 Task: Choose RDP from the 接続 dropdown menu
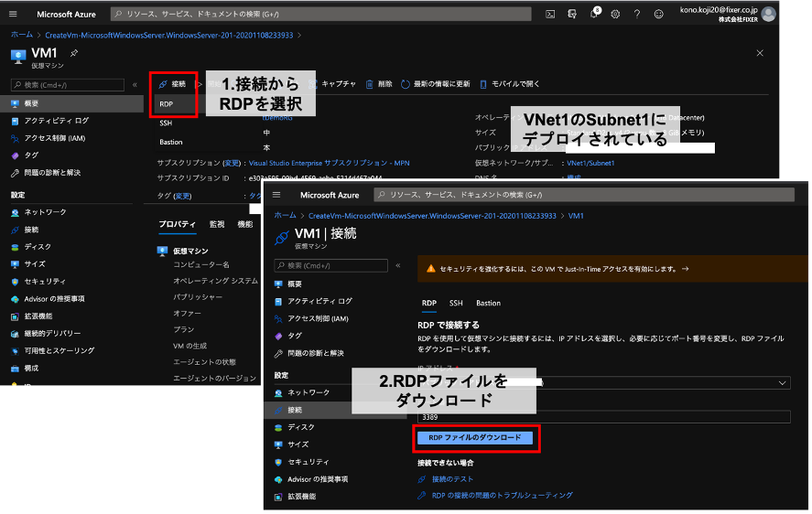click(x=175, y=104)
